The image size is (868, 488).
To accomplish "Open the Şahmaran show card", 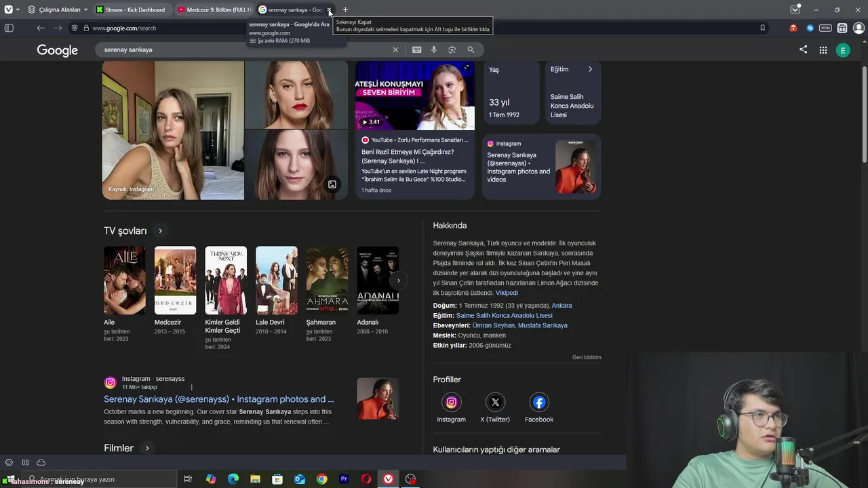I will click(327, 294).
